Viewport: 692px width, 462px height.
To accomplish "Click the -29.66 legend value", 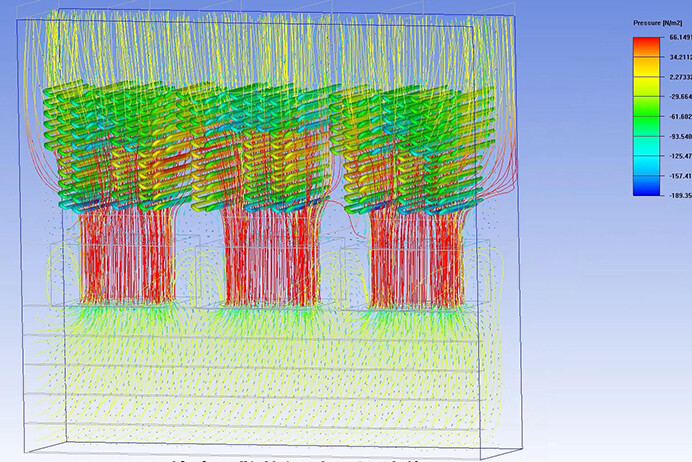I will coord(681,97).
